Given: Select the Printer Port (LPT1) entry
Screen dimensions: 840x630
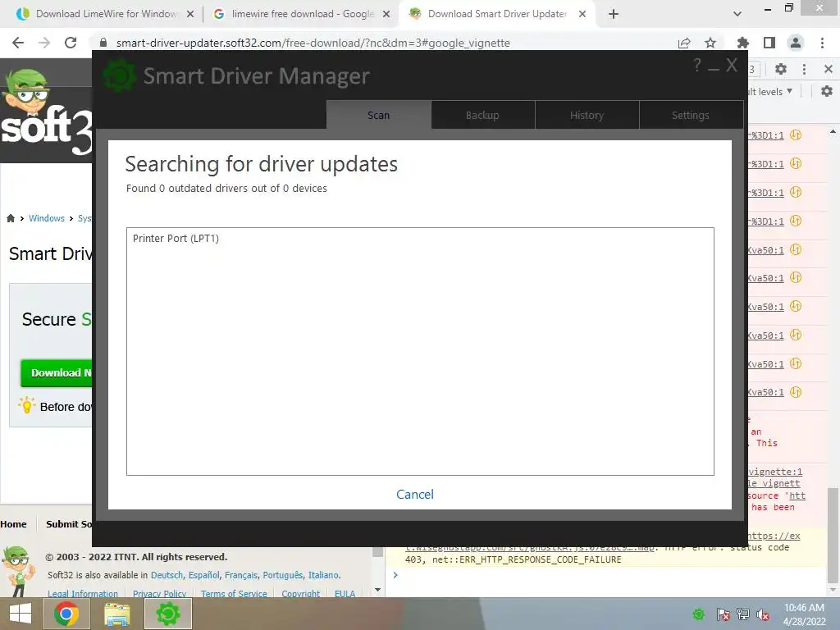Looking at the screenshot, I should click(176, 239).
